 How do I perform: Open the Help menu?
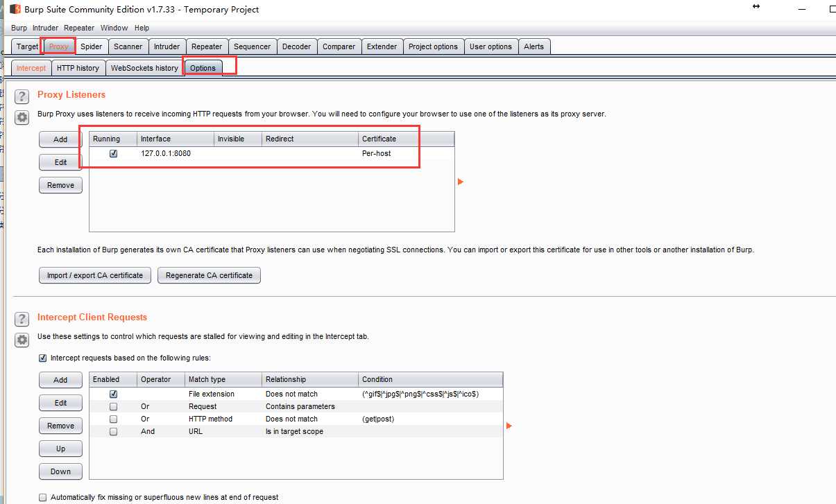(142, 28)
